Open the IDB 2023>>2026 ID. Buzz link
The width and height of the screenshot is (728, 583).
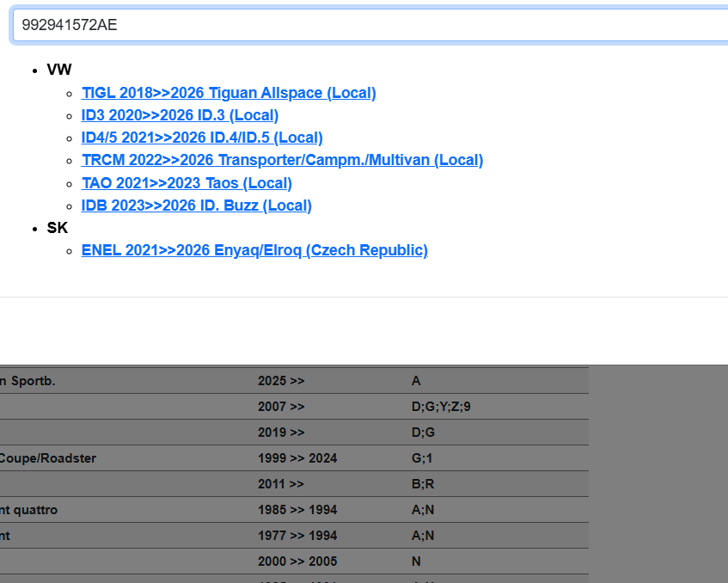pyautogui.click(x=196, y=206)
